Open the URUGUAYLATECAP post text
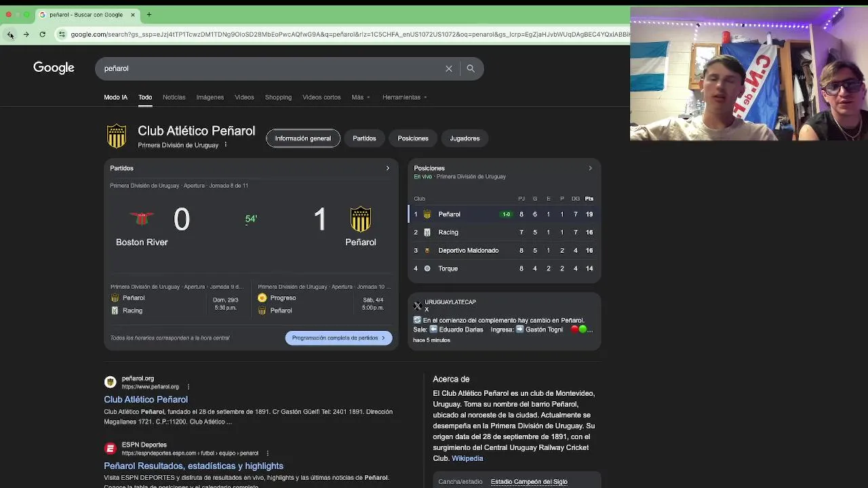The width and height of the screenshot is (868, 488). pyautogui.click(x=503, y=325)
